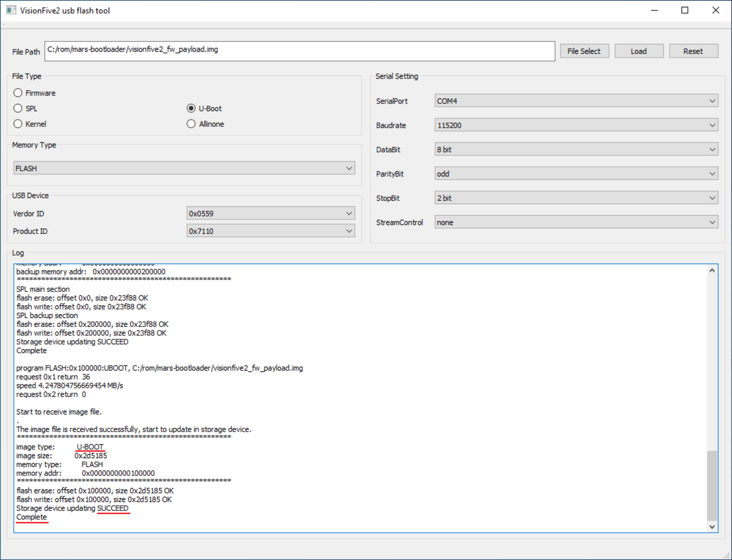Click the final 'Complete' log line
The height and width of the screenshot is (560, 732).
pyautogui.click(x=32, y=517)
